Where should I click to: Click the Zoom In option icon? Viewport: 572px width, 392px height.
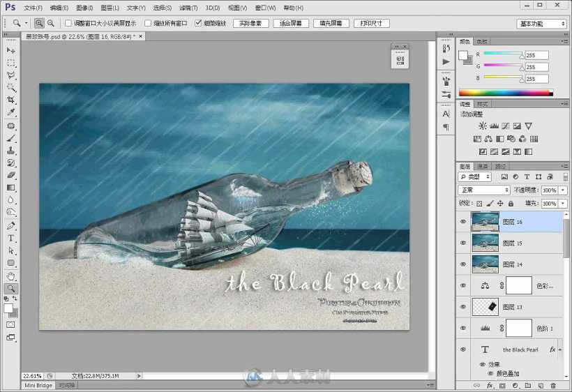click(x=39, y=23)
